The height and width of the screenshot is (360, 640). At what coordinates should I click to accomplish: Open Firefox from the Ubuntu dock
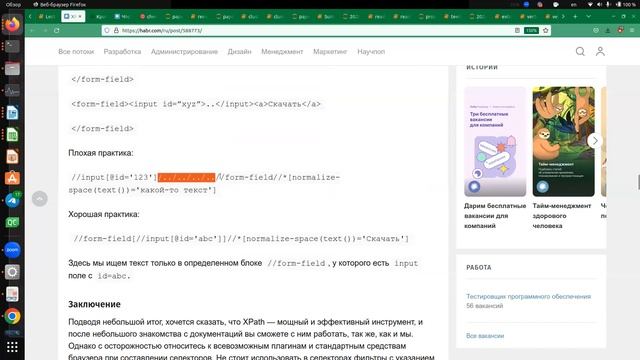12,24
